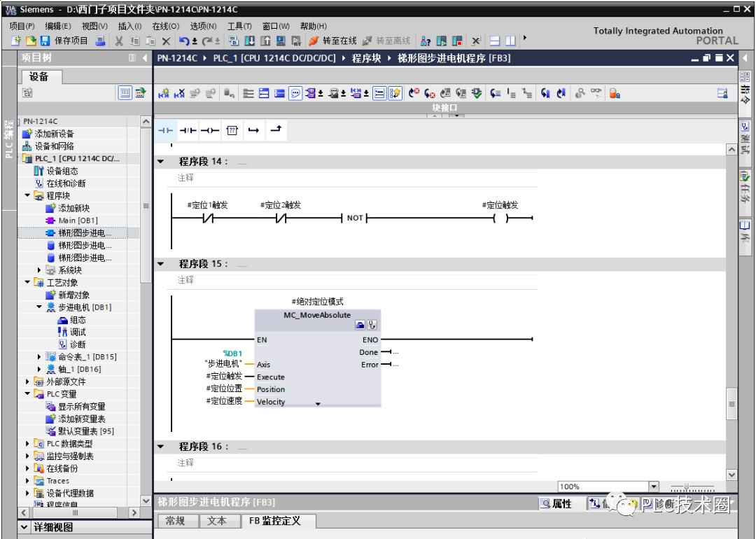Expand the 命令表_1 [DB15] node

point(39,357)
